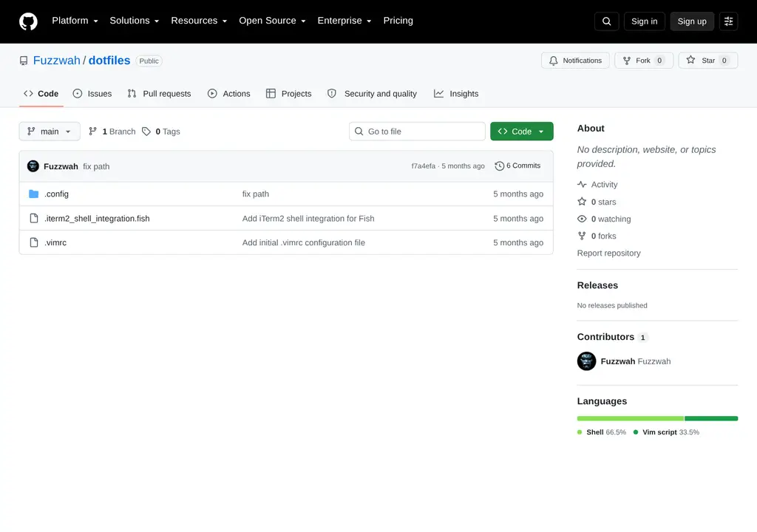View the 6 Commits history
757x532 pixels.
pyautogui.click(x=517, y=166)
